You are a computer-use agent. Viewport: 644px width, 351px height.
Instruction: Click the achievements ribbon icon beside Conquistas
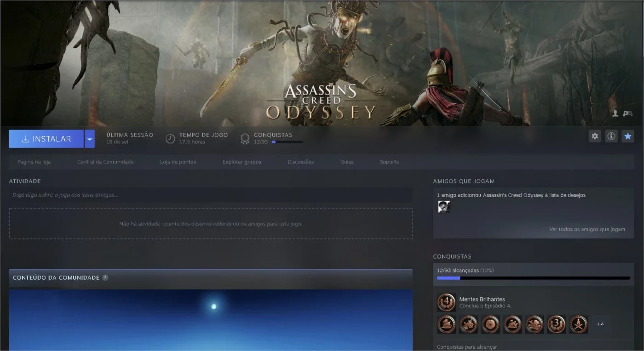[x=245, y=138]
